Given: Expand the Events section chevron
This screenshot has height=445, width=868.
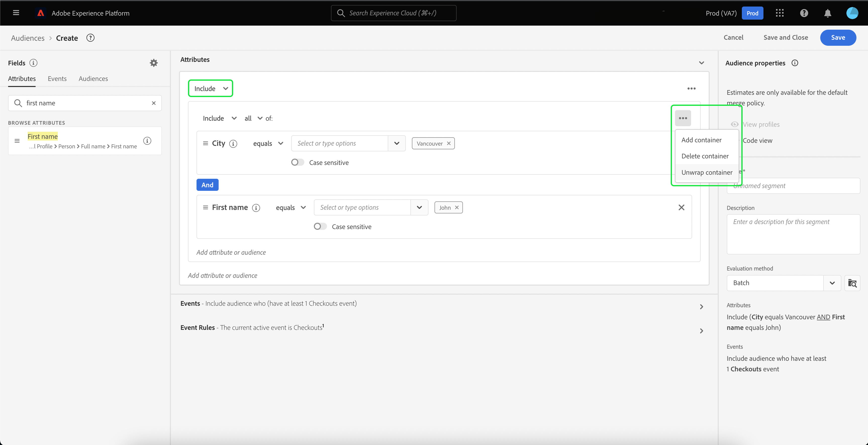Looking at the screenshot, I should (702, 306).
